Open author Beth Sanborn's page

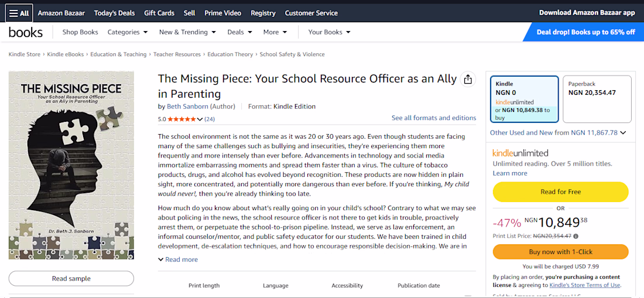187,107
